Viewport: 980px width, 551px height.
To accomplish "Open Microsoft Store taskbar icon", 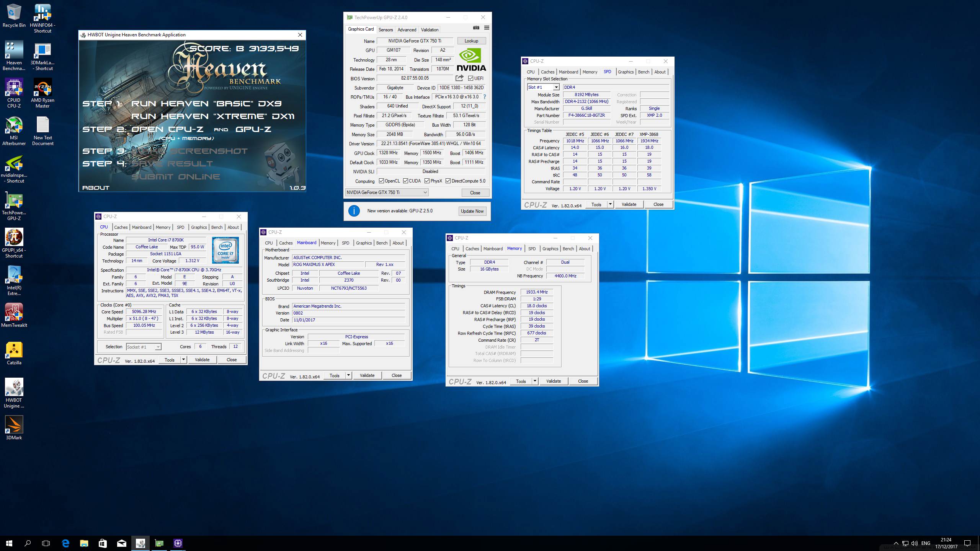I will point(103,543).
